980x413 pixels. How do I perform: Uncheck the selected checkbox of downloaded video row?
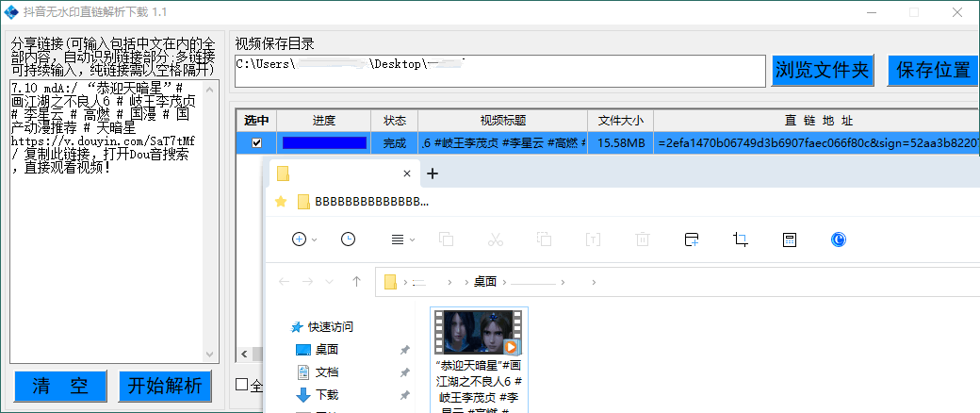tap(256, 143)
